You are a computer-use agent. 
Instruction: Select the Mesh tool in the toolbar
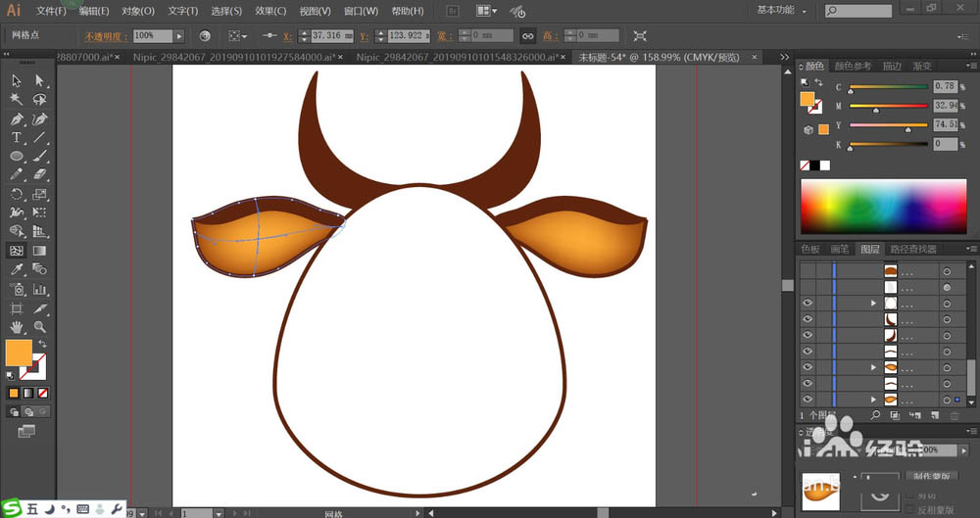tap(17, 251)
